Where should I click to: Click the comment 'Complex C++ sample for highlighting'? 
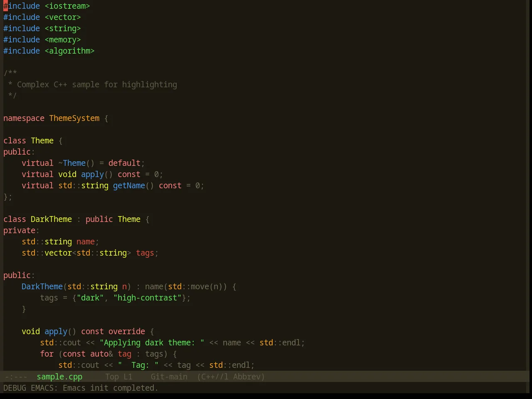tap(97, 84)
